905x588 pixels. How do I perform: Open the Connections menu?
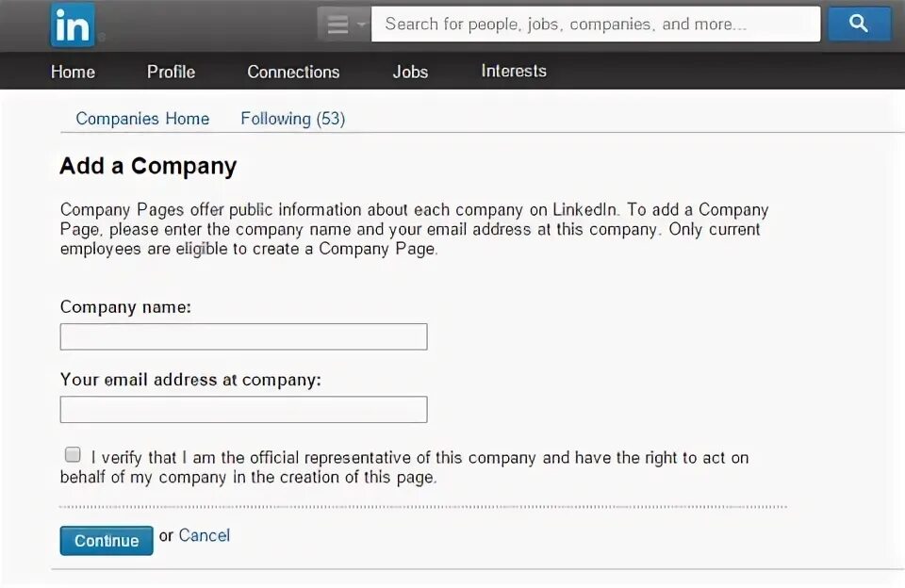click(x=293, y=72)
